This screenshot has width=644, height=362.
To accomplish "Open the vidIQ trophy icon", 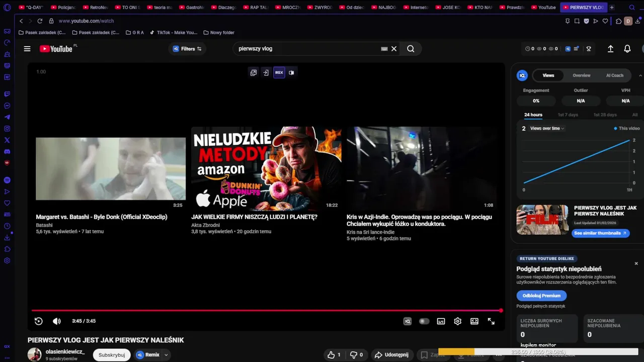I will point(588,49).
